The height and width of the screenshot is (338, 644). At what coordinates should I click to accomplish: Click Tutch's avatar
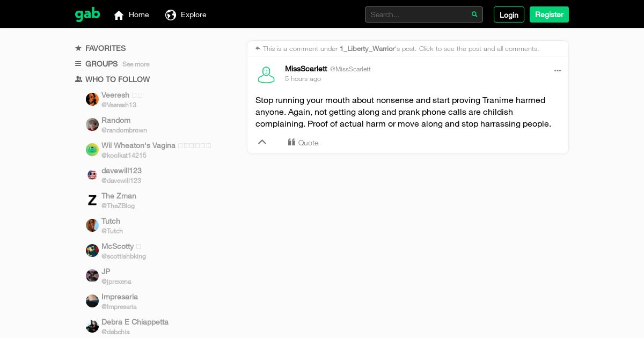click(x=92, y=225)
